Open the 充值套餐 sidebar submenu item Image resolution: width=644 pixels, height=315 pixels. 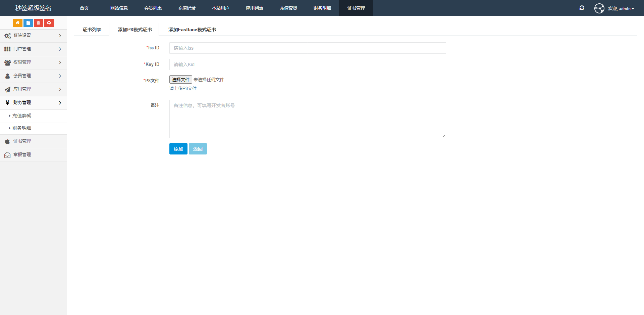click(x=34, y=116)
